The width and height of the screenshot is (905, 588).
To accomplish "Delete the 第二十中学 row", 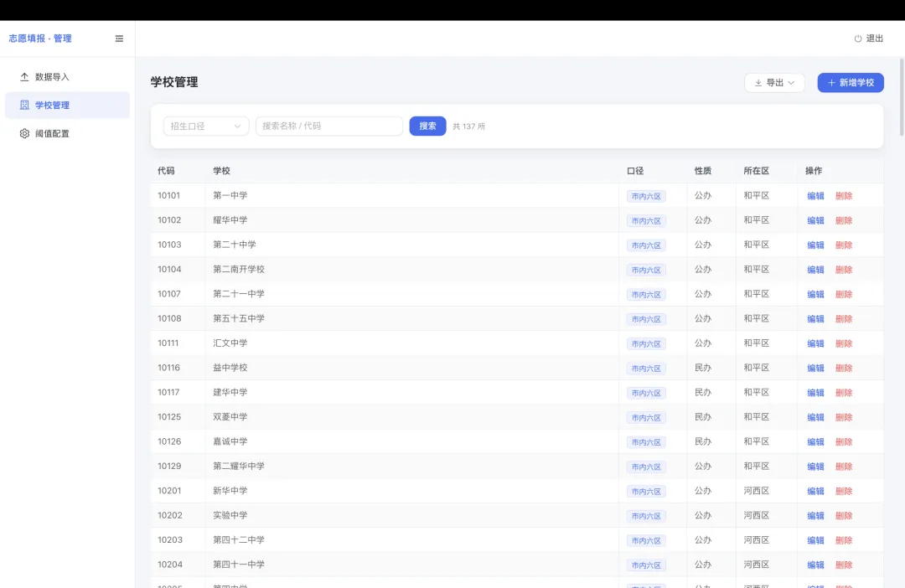I will pyautogui.click(x=844, y=245).
